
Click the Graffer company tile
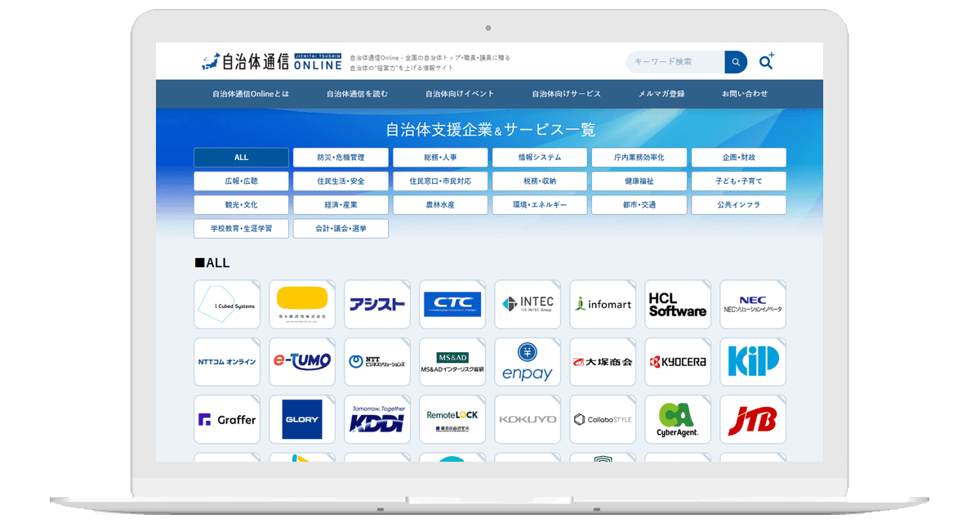[x=227, y=419]
